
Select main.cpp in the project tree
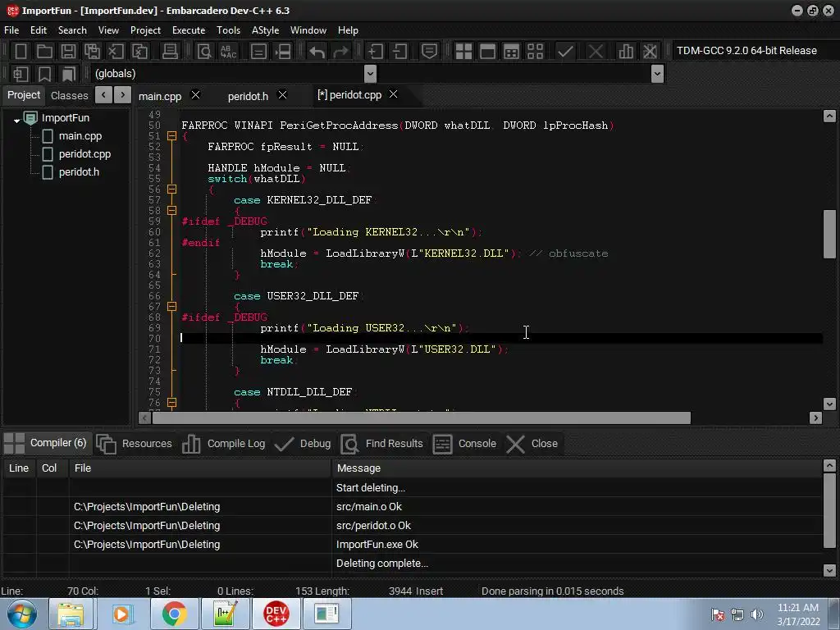pyautogui.click(x=80, y=136)
